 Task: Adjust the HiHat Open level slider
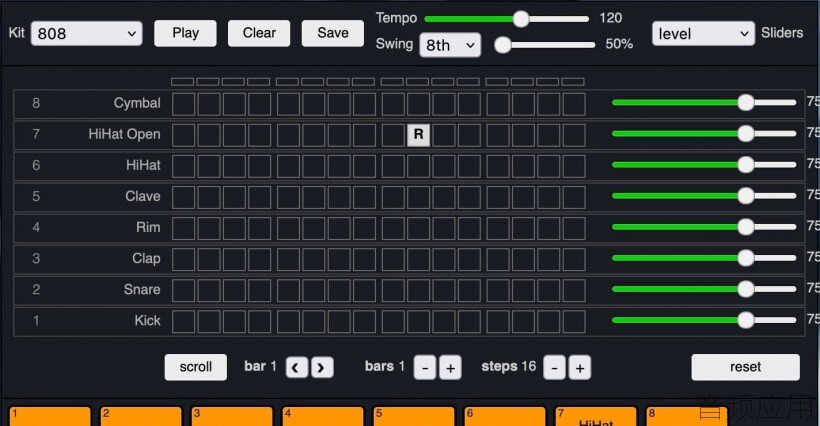point(704,134)
